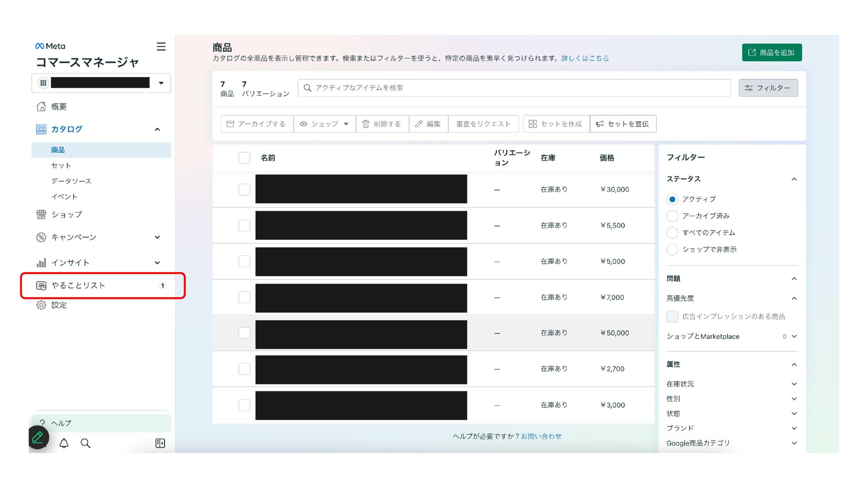Click the Meta logo
This screenshot has width=868, height=488.
click(x=50, y=46)
